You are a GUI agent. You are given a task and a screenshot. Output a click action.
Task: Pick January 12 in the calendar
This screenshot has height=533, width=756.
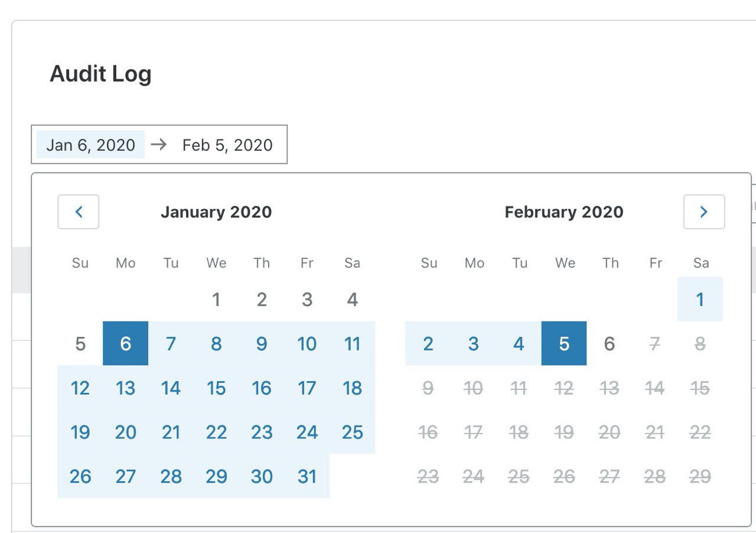click(x=80, y=388)
